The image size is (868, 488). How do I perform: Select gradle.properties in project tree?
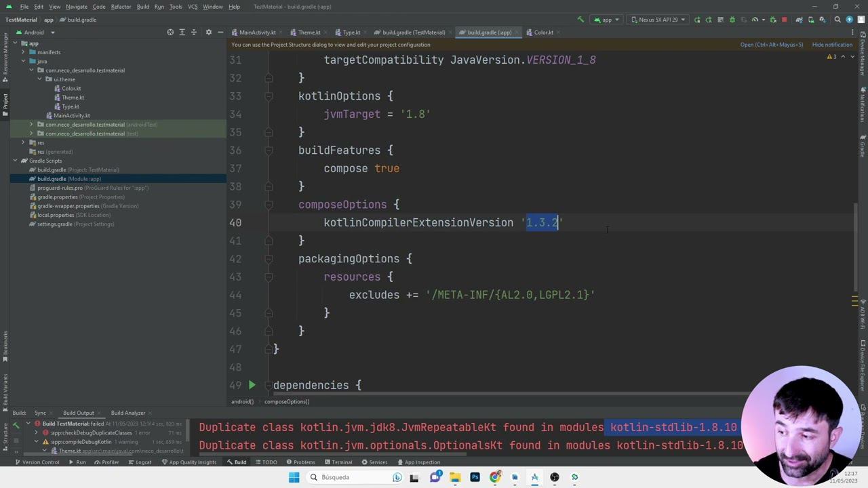click(x=57, y=197)
